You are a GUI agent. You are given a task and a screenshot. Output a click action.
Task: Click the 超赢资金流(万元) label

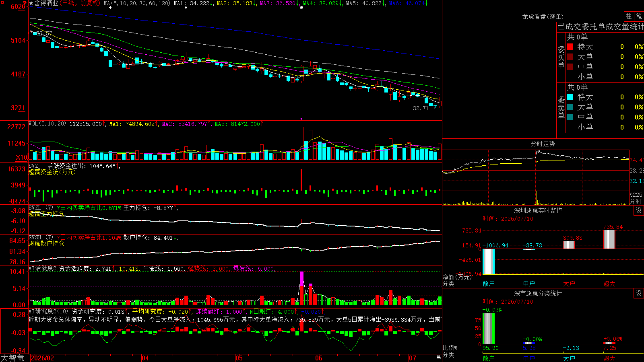[52, 172]
